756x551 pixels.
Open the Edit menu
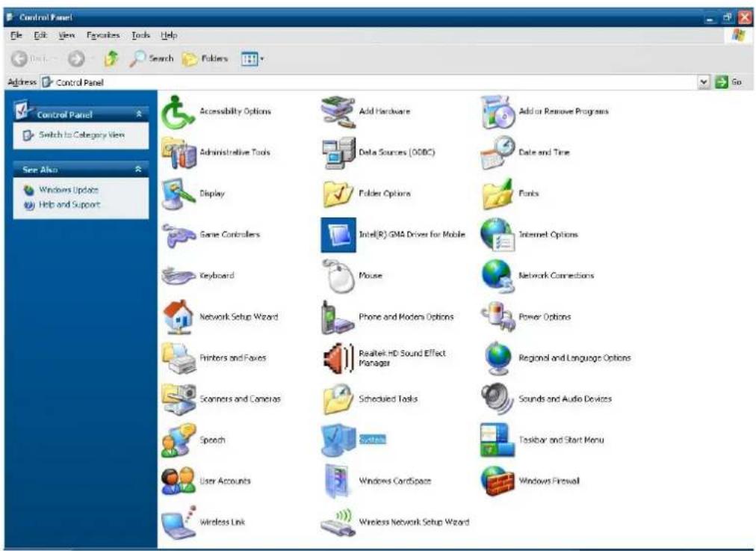(x=40, y=35)
